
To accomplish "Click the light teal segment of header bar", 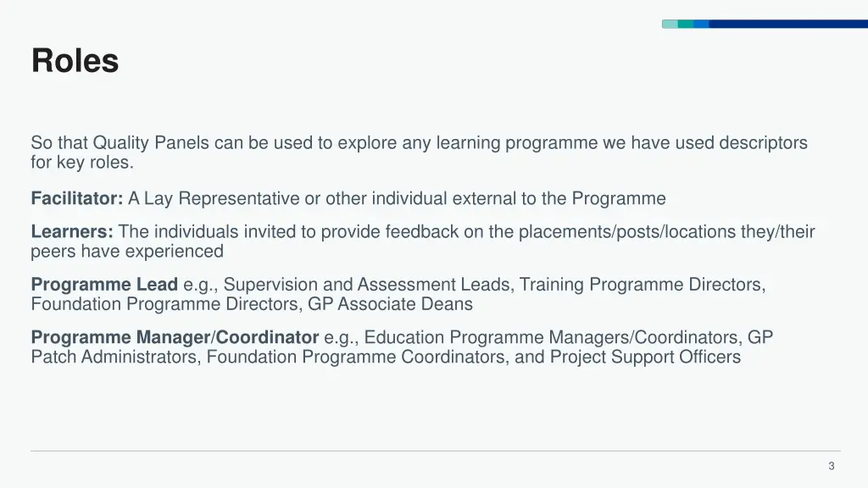I will 670,24.
